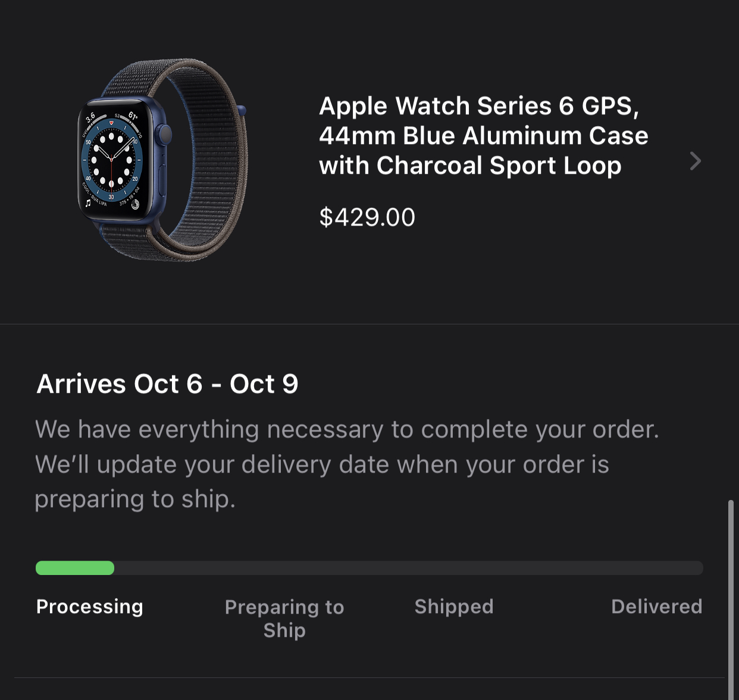The width and height of the screenshot is (739, 700).
Task: Tap the Apple Watch product image
Action: point(162,160)
